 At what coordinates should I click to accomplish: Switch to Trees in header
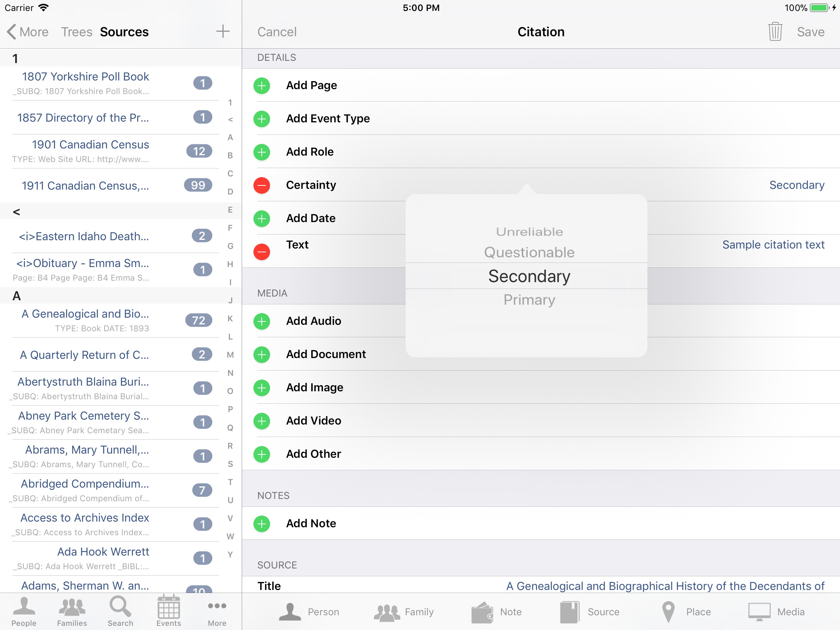77,32
